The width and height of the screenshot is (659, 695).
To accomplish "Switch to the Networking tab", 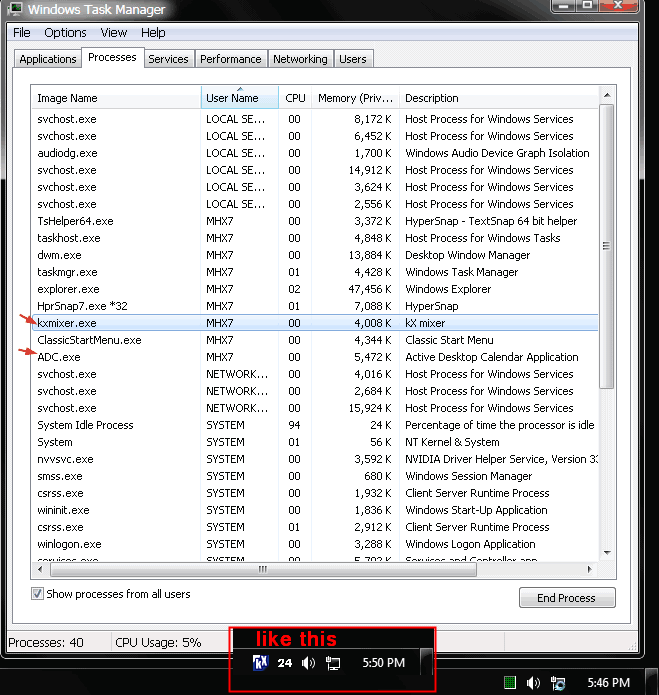I will pyautogui.click(x=300, y=59).
